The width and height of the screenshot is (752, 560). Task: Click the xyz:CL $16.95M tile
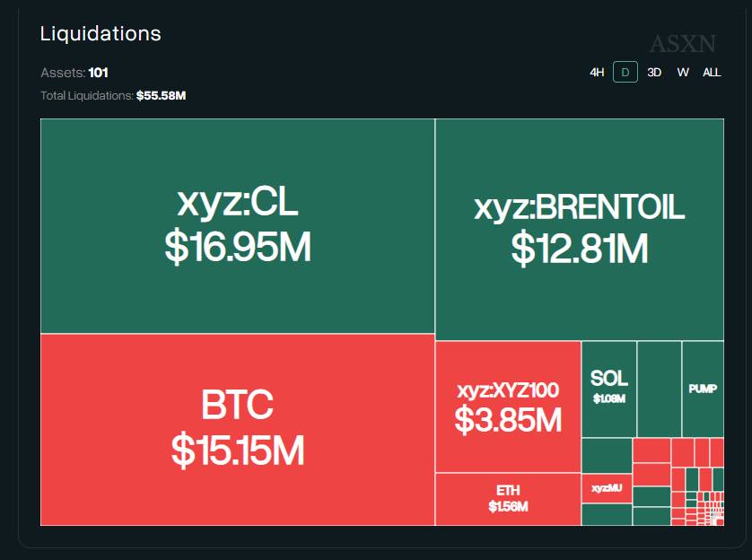[x=238, y=226]
